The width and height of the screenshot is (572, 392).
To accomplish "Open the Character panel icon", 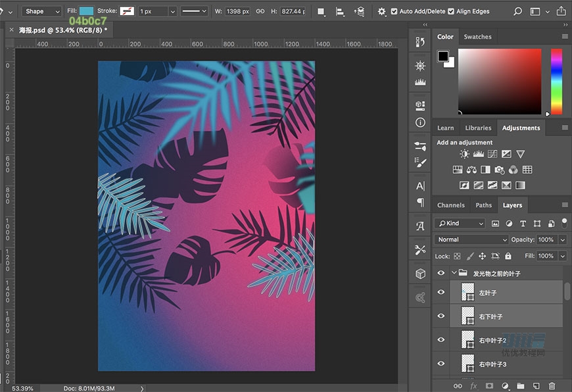I will 420,186.
